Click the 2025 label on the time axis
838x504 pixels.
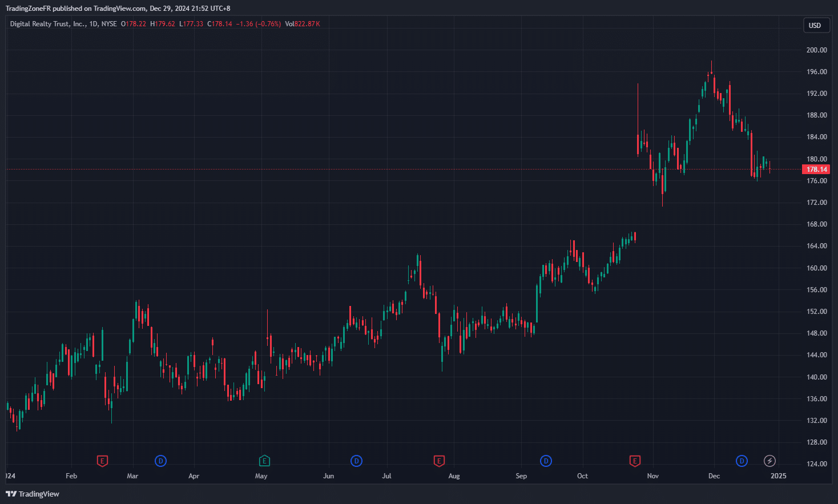779,476
